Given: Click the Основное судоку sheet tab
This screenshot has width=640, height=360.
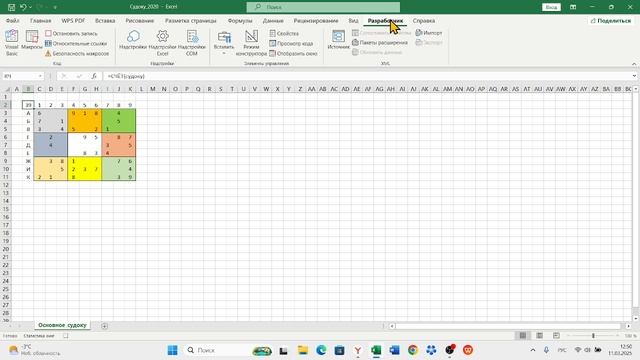Looking at the screenshot, I should [x=62, y=325].
